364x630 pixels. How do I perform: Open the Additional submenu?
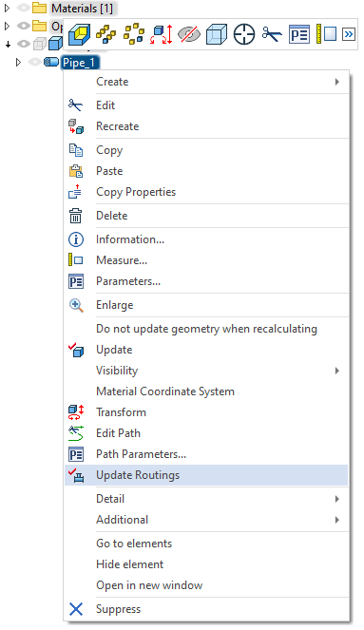(x=206, y=520)
